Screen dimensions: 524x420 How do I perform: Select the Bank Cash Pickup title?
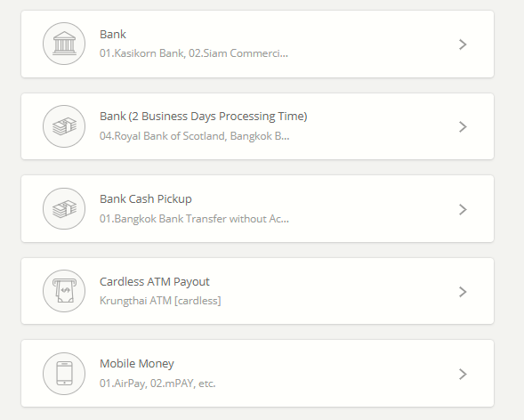[146, 199]
